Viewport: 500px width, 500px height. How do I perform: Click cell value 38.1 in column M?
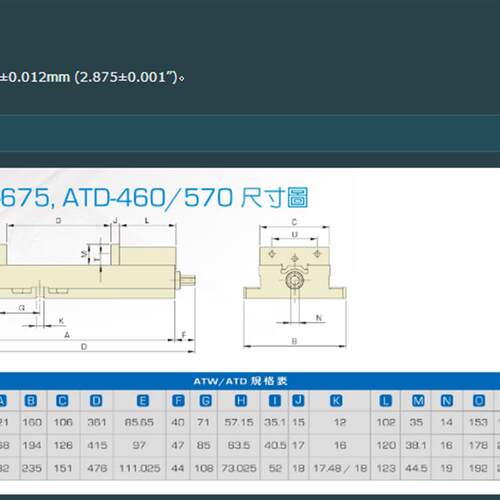416,445
